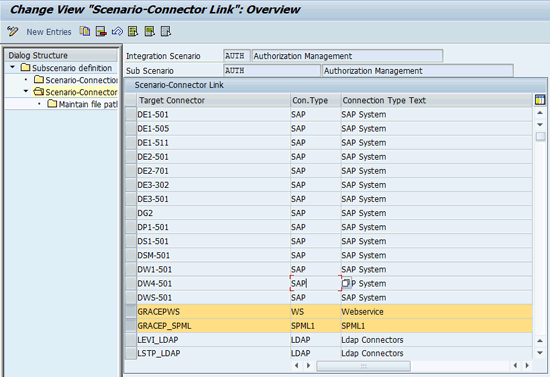550x377 pixels.
Task: Click LSTP_LDAP connector cell
Action: (213, 353)
